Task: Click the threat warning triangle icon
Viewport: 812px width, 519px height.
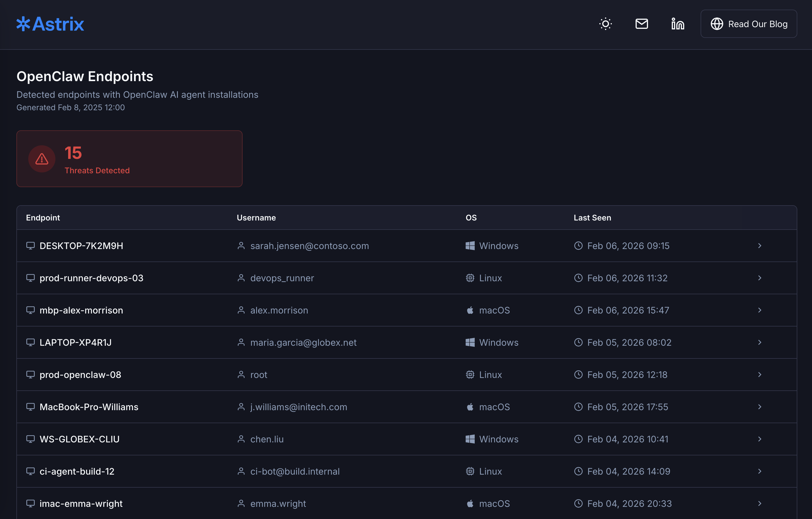Action: pos(41,159)
